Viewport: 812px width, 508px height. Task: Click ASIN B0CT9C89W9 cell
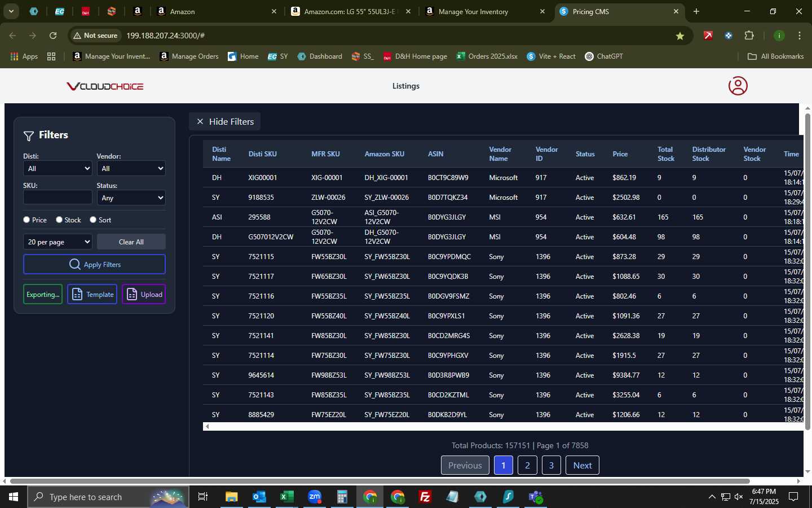coord(448,177)
